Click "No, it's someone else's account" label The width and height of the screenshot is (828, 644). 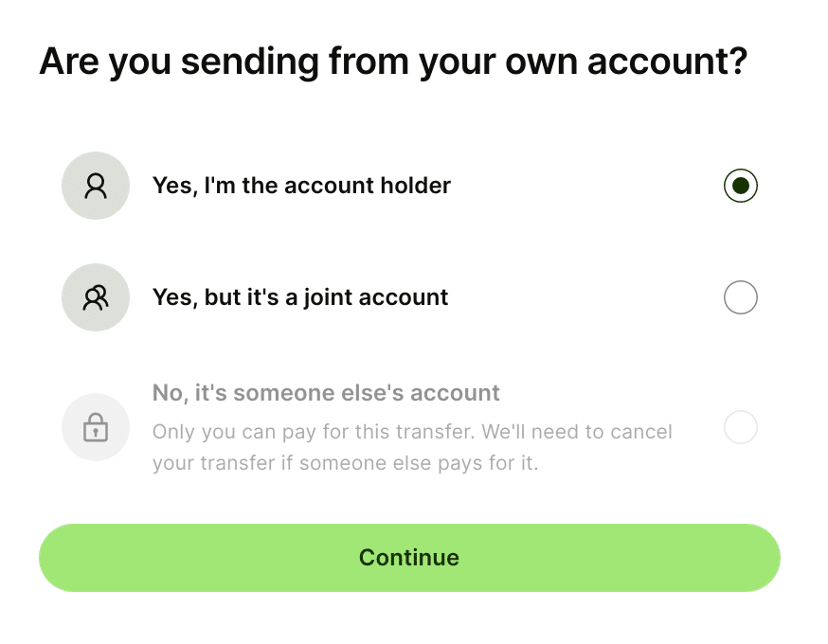(x=326, y=393)
